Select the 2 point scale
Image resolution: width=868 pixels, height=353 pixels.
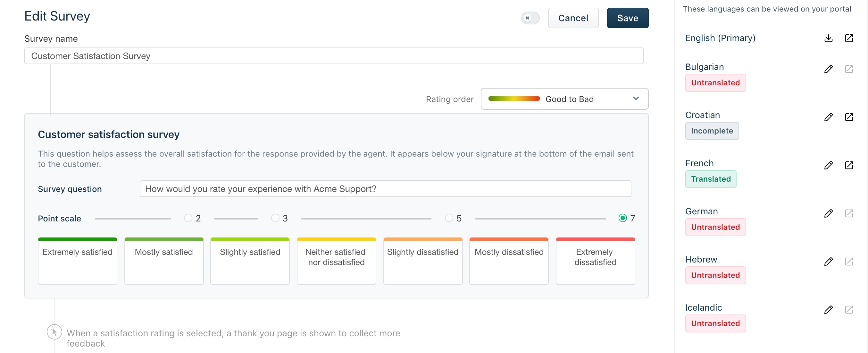(188, 218)
